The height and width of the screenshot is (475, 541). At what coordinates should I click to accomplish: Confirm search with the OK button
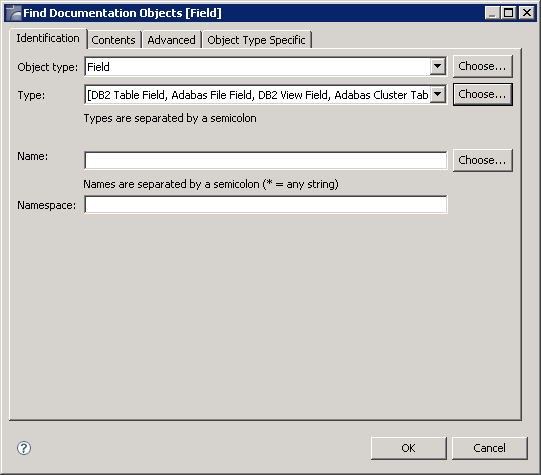409,448
